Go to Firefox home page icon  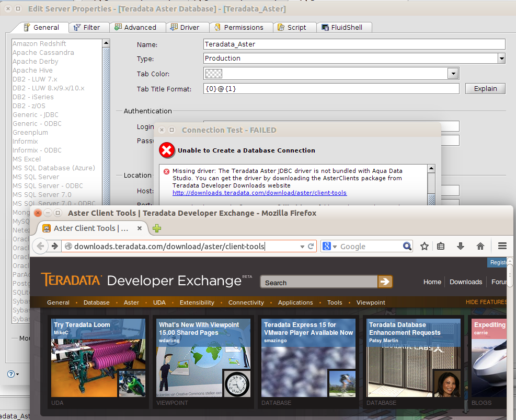coord(480,246)
